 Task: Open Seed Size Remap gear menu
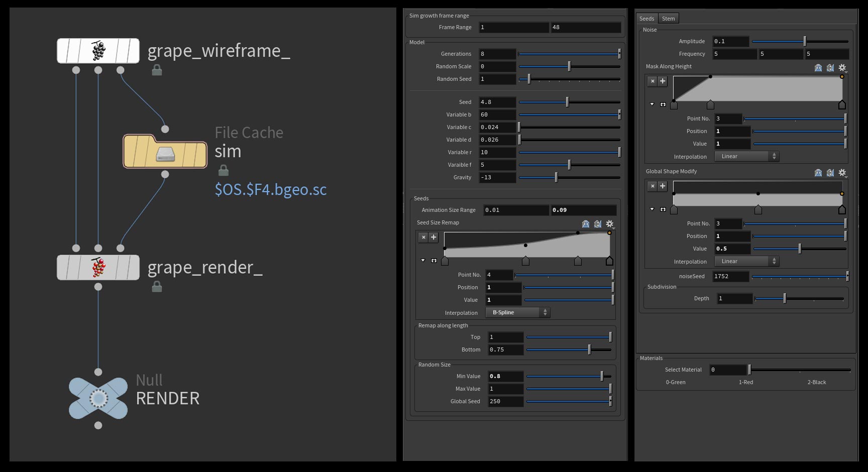click(610, 224)
